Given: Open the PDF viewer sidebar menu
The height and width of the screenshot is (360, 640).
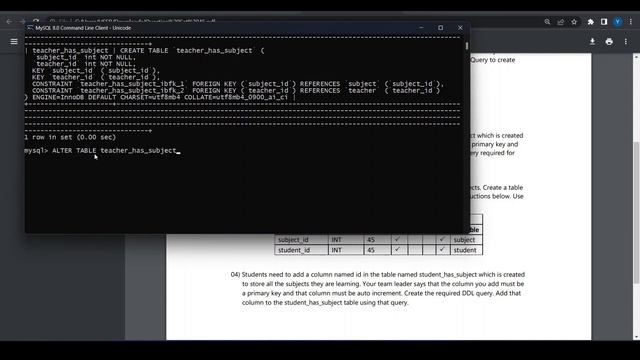Looking at the screenshot, I should tap(14, 42).
